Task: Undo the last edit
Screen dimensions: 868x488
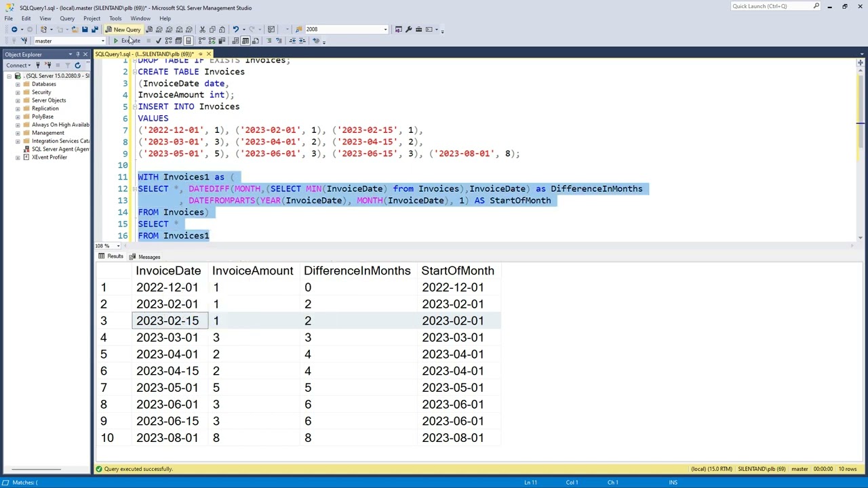Action: coord(235,29)
